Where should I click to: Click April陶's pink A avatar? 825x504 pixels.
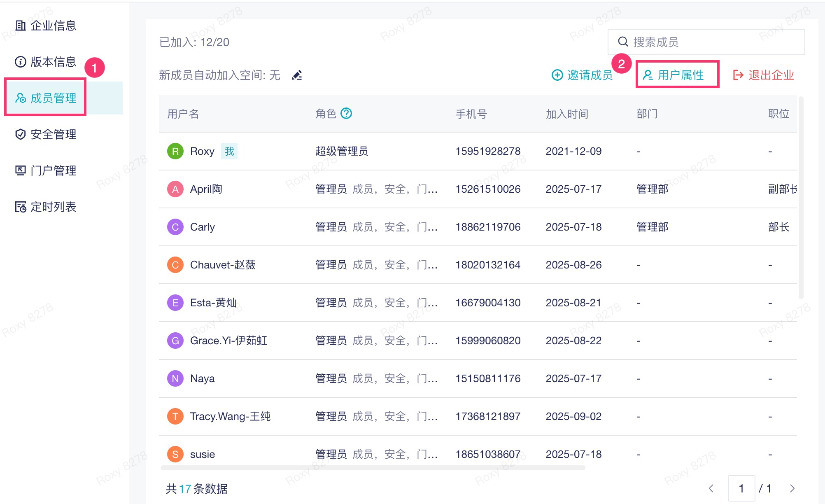pyautogui.click(x=175, y=189)
